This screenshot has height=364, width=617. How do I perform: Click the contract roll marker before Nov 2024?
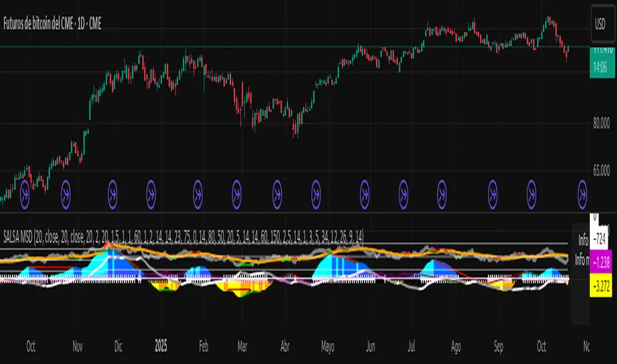tap(66, 194)
